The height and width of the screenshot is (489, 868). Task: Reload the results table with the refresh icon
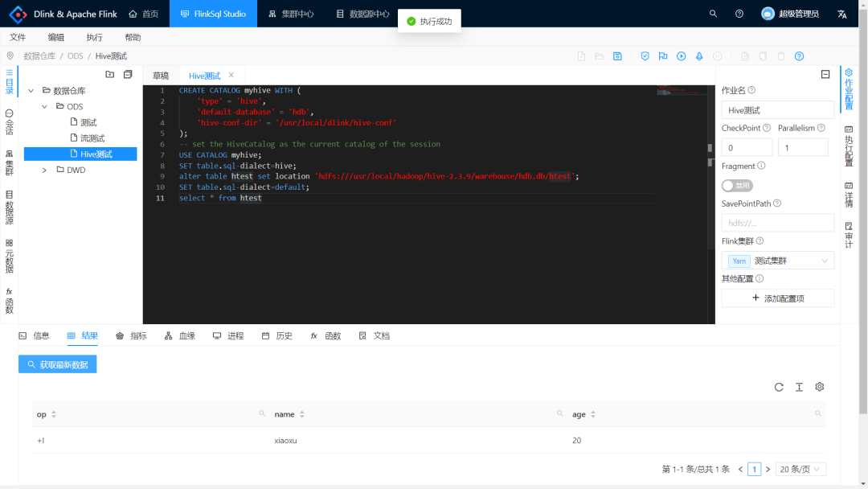point(779,387)
